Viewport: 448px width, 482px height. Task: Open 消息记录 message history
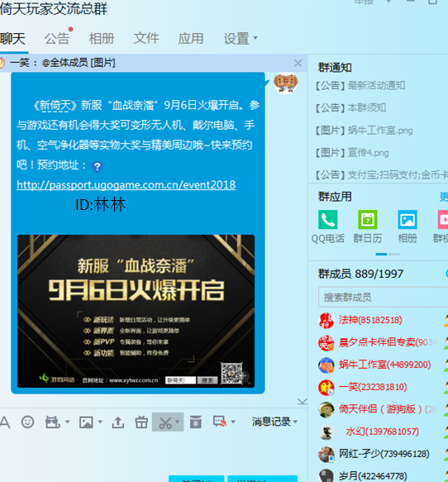pyautogui.click(x=271, y=422)
